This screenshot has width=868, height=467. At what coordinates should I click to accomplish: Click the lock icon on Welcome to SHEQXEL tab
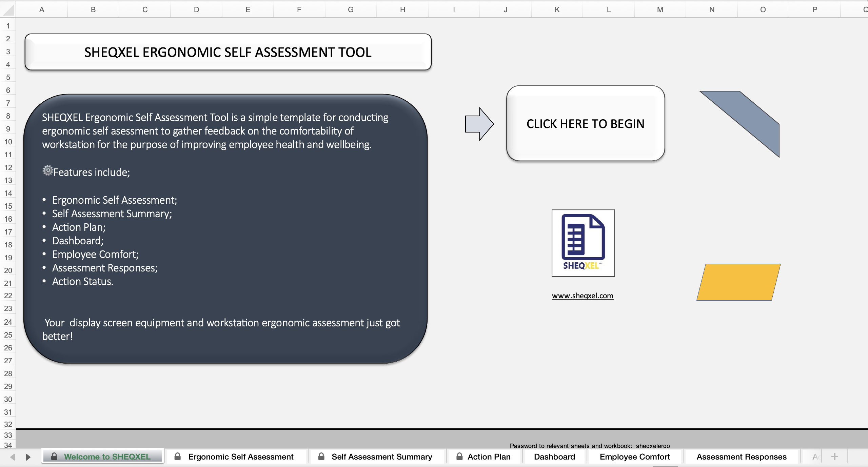coord(54,456)
